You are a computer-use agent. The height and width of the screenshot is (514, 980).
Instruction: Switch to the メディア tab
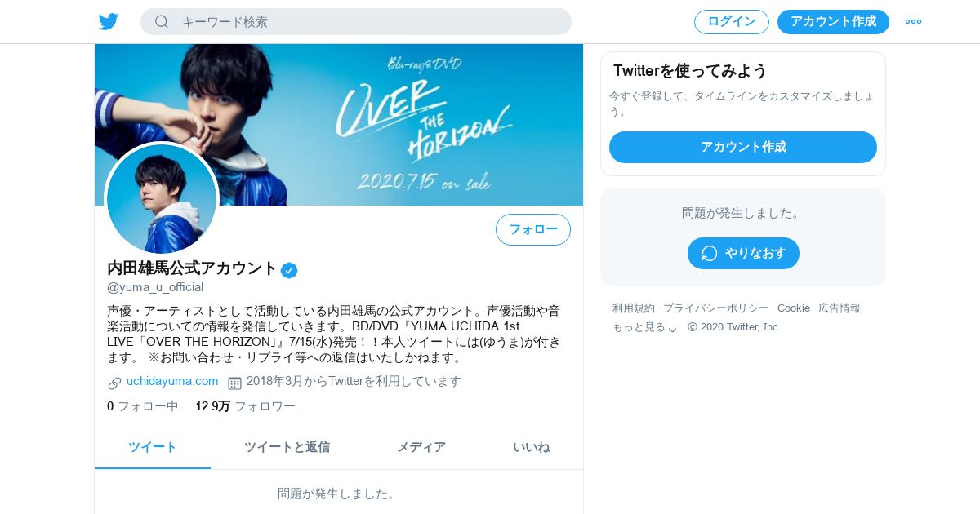point(421,447)
